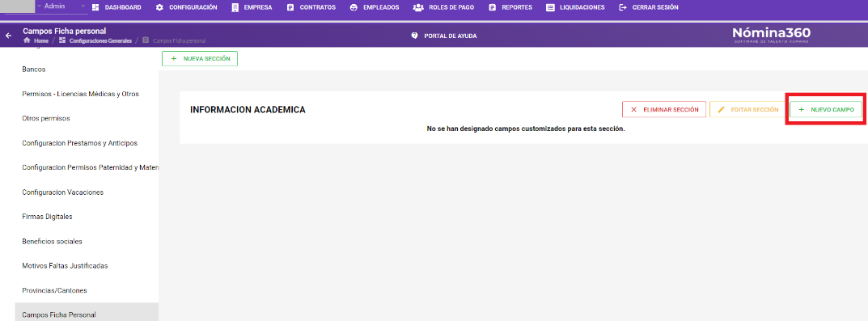Click the plus icon in Nuevo Campo
The height and width of the screenshot is (321, 868).
802,110
